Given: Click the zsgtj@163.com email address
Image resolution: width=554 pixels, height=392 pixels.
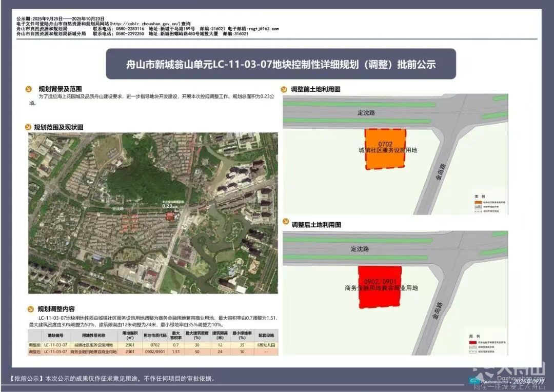Looking at the screenshot, I should tap(263, 29).
